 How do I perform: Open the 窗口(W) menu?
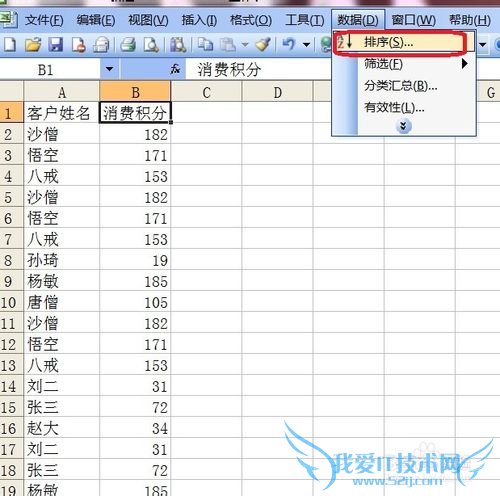point(413,21)
